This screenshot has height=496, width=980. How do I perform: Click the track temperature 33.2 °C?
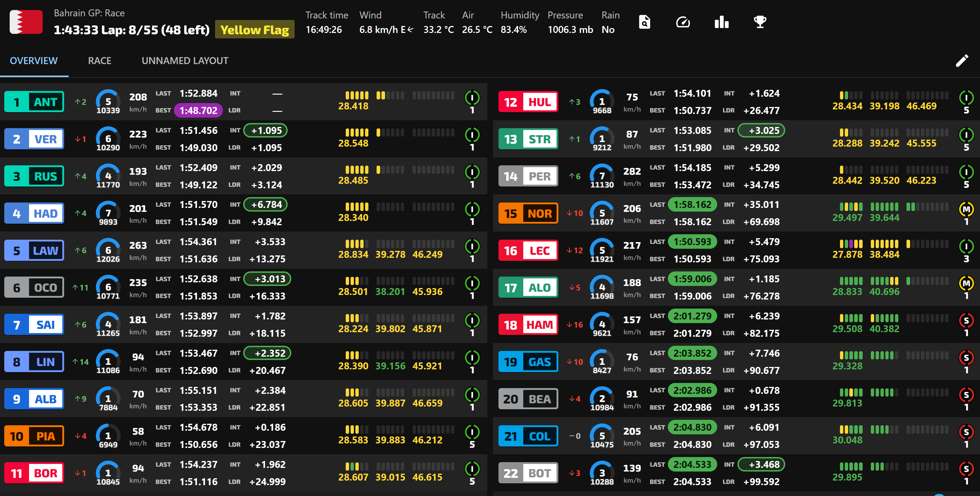439,30
